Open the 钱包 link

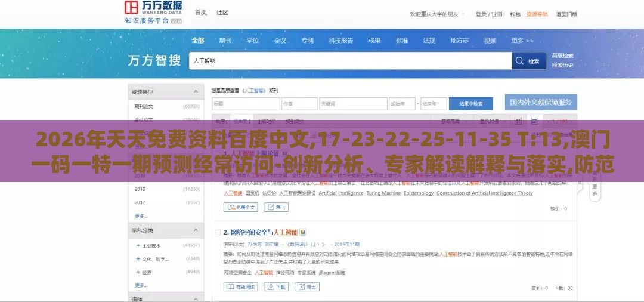515,14
